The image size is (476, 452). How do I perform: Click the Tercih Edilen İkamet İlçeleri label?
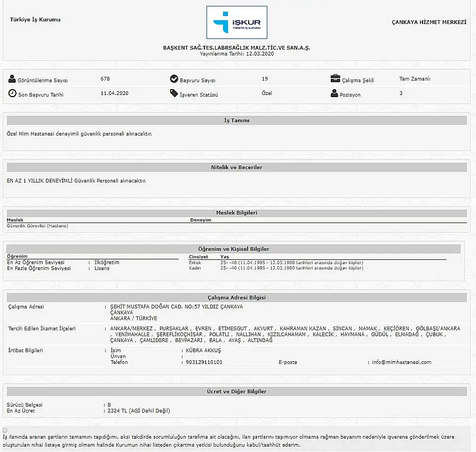coord(42,328)
